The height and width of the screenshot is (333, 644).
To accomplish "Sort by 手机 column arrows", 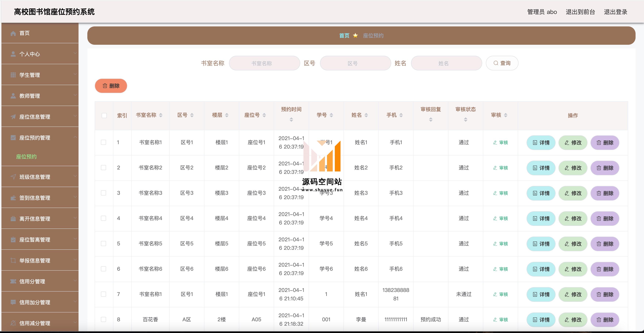I will 401,115.
